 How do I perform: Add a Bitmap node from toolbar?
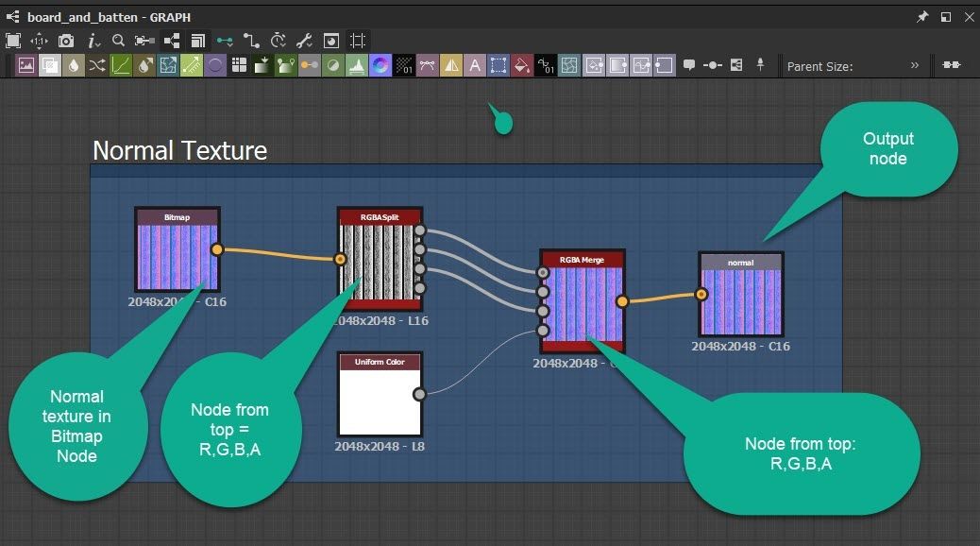[26, 65]
